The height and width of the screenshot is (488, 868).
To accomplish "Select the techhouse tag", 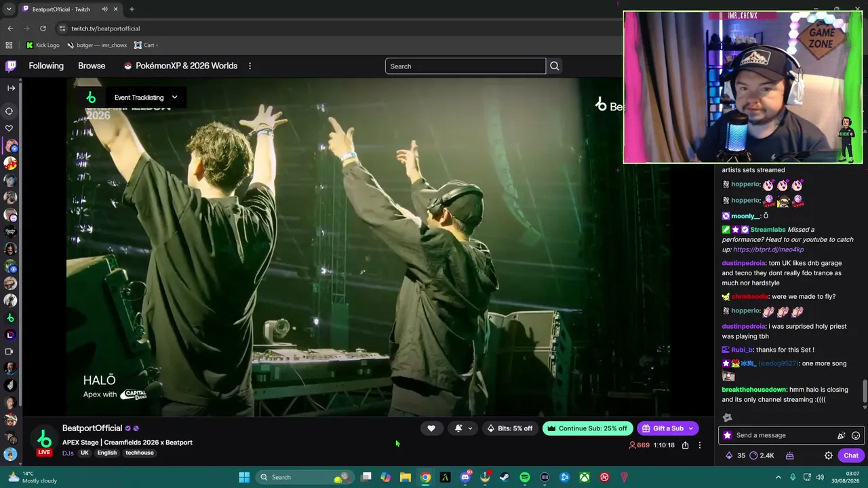I will coord(139,453).
